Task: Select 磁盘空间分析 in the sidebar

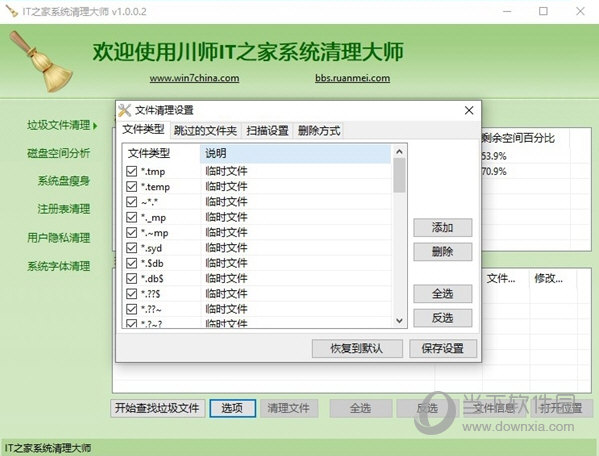Action: click(x=58, y=153)
